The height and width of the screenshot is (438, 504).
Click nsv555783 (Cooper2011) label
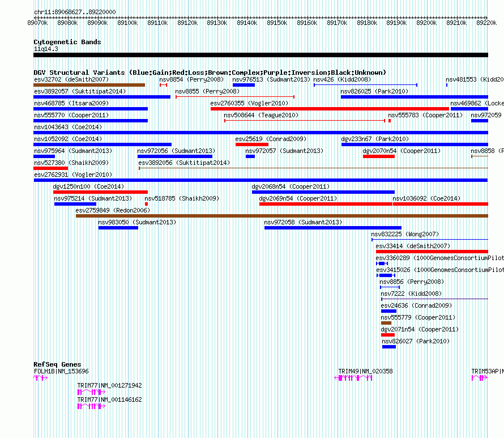tap(425, 115)
